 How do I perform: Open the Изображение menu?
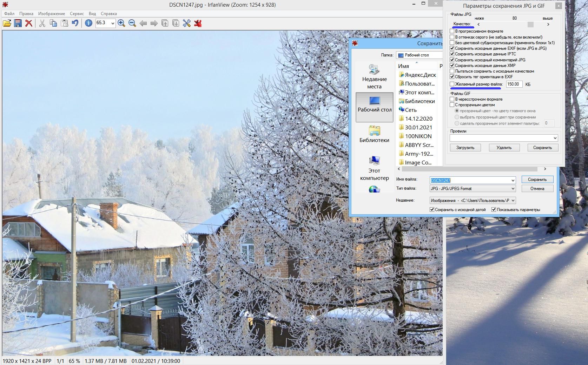tap(52, 14)
